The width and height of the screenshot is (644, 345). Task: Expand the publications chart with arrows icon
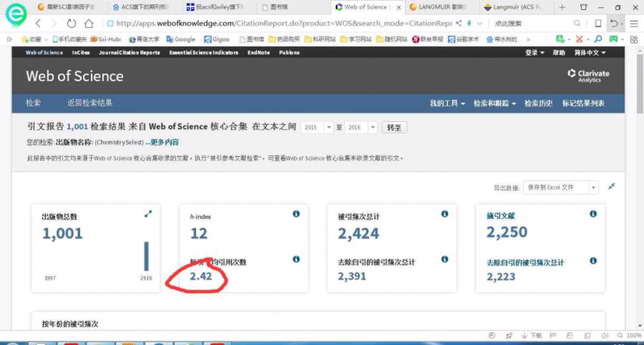point(148,214)
